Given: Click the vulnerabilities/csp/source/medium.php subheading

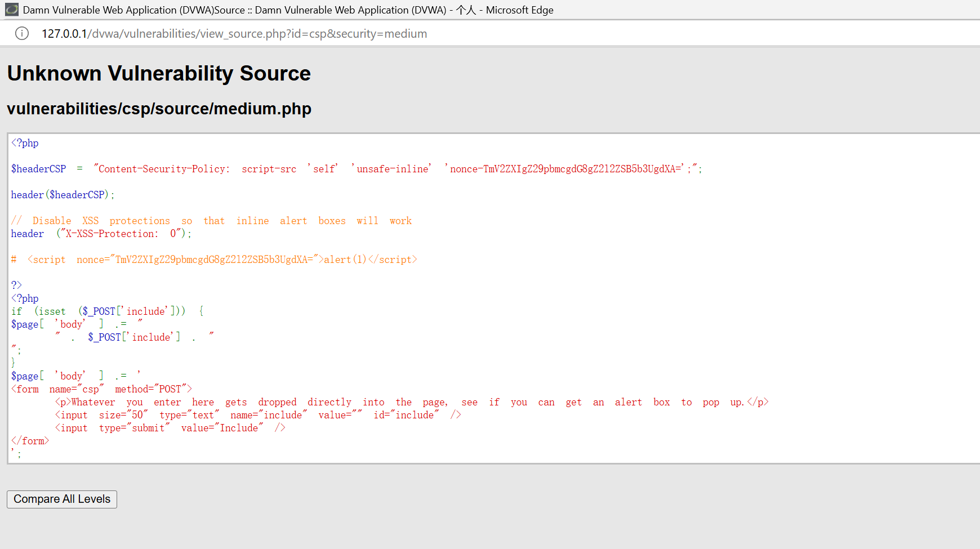Looking at the screenshot, I should tap(159, 108).
